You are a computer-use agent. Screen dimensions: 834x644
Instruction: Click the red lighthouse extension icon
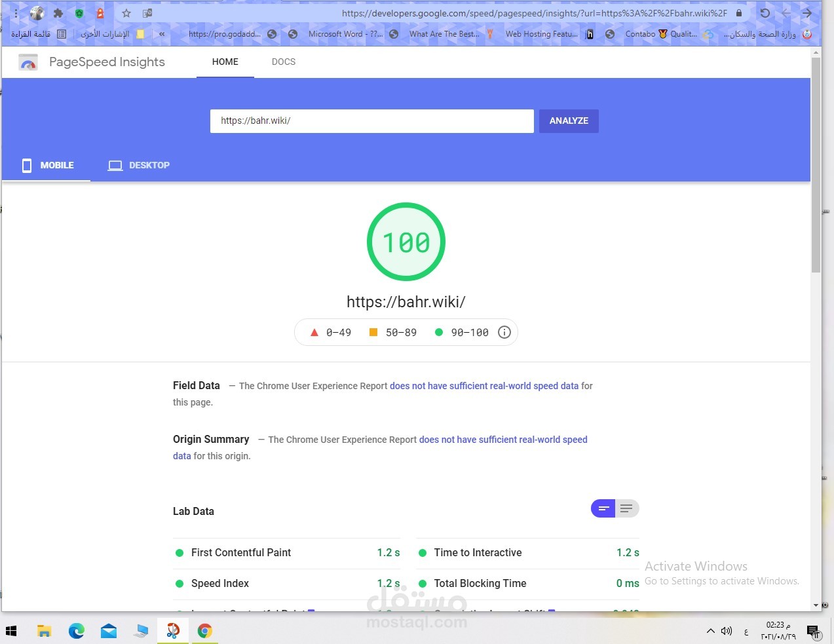100,13
